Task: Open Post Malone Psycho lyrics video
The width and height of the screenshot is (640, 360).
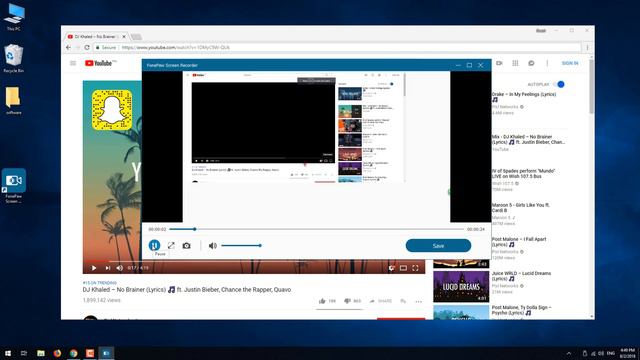Action: (x=521, y=310)
